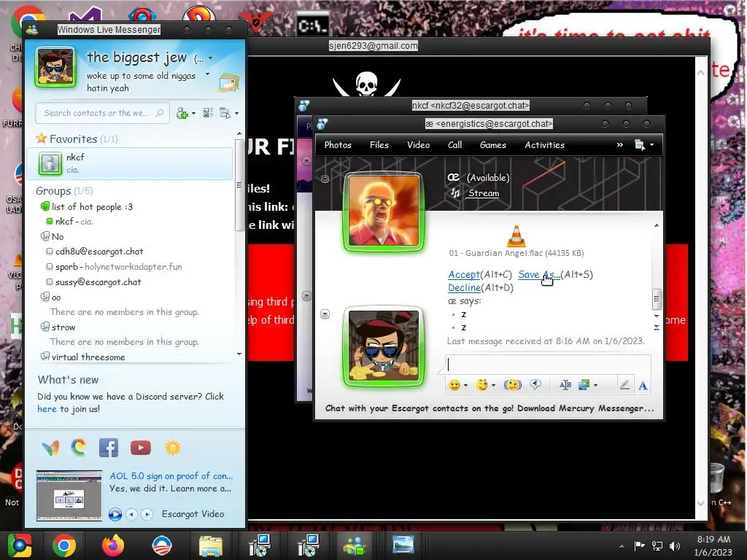The image size is (747, 560).
Task: Click the orange sun icon in Messenger
Action: (x=172, y=448)
